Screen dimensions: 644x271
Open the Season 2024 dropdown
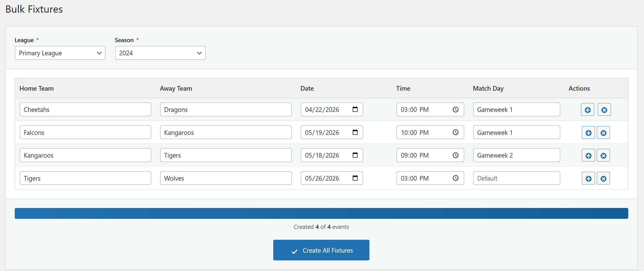coord(160,53)
